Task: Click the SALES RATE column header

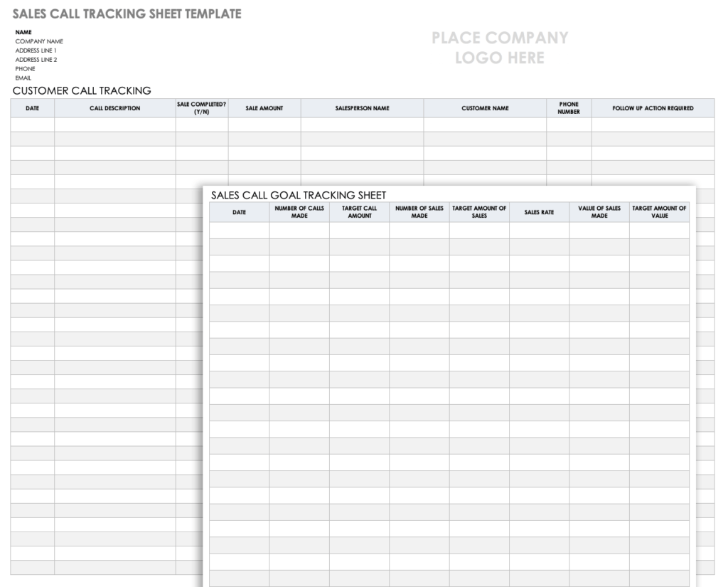Action: [539, 211]
